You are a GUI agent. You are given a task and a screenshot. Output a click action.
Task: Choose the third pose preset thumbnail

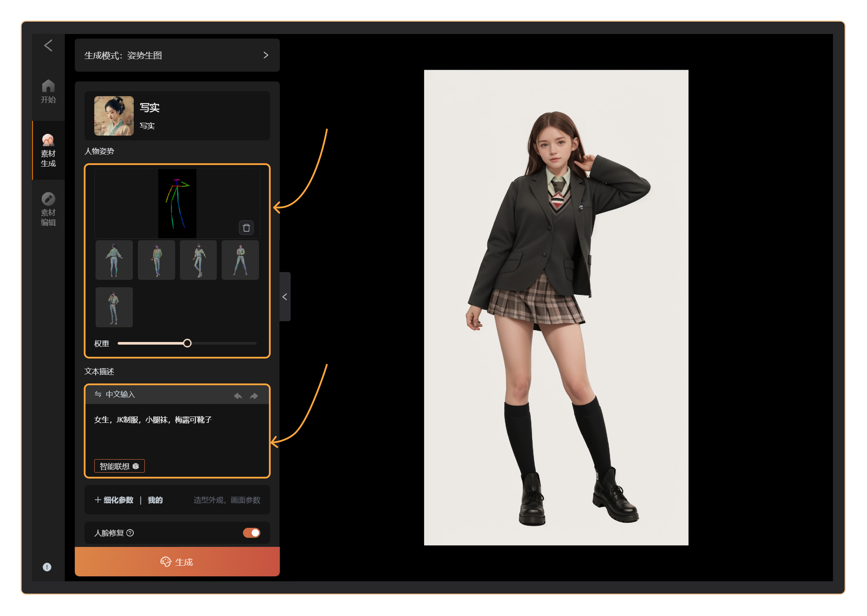click(x=198, y=260)
